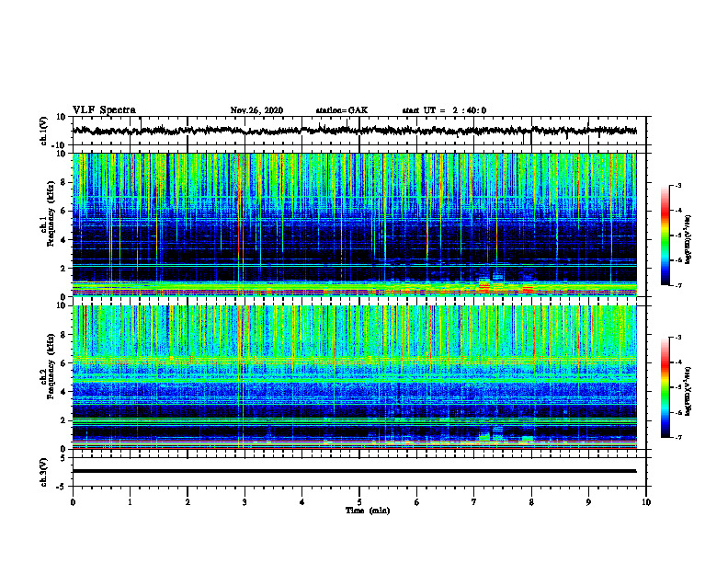This screenshot has width=728, height=563.
Task: Click the "-7" label on the ch.1 color scale
Action: pos(677,286)
